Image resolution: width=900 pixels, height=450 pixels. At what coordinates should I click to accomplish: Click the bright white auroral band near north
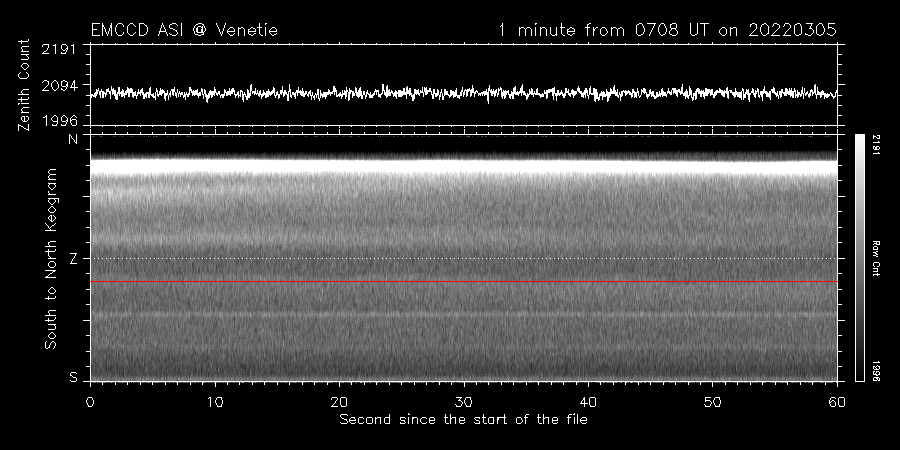(x=464, y=166)
